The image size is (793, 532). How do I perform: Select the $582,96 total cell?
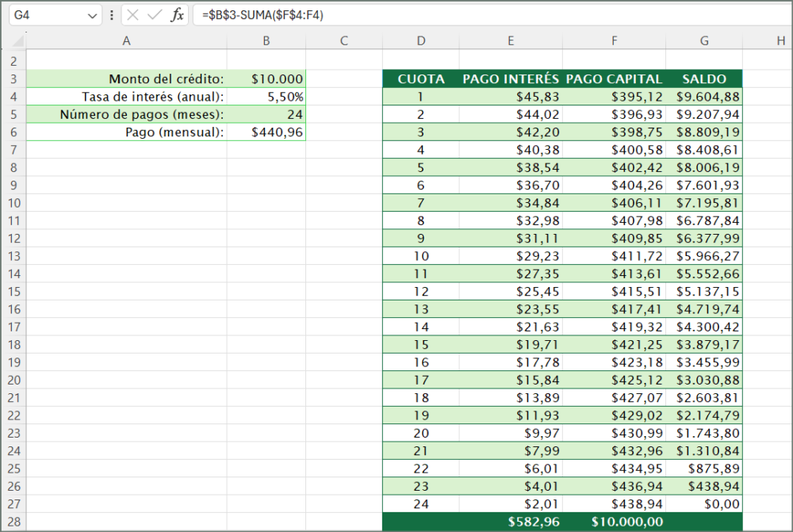click(511, 522)
